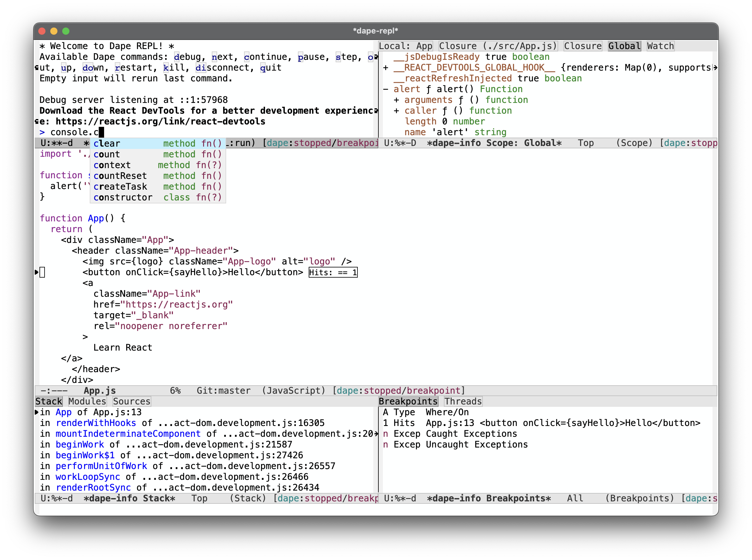Viewport: 752px width, 560px height.
Task: Click the green window zoom button
Action: pyautogui.click(x=66, y=31)
